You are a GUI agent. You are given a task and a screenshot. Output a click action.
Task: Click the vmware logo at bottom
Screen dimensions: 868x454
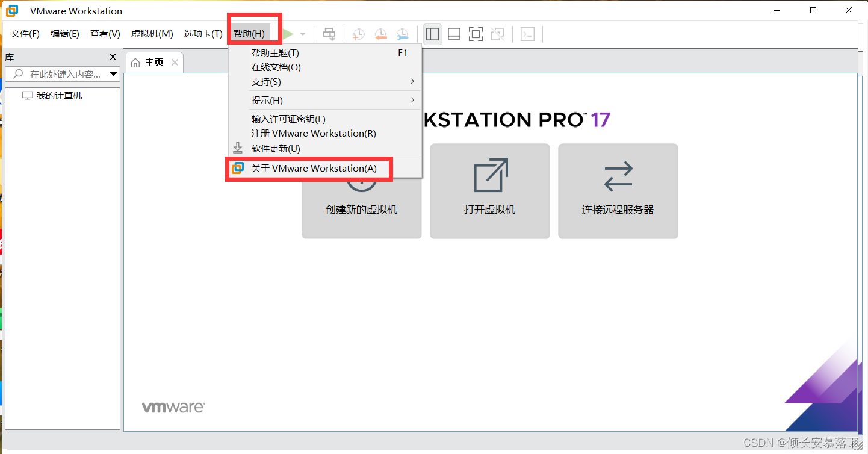pos(173,408)
